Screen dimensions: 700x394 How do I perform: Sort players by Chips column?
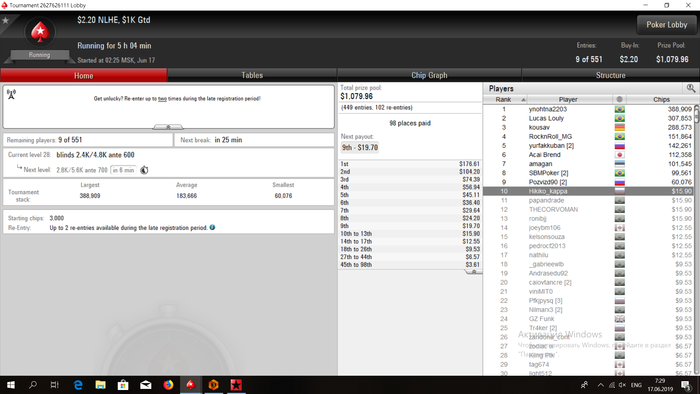pos(661,100)
